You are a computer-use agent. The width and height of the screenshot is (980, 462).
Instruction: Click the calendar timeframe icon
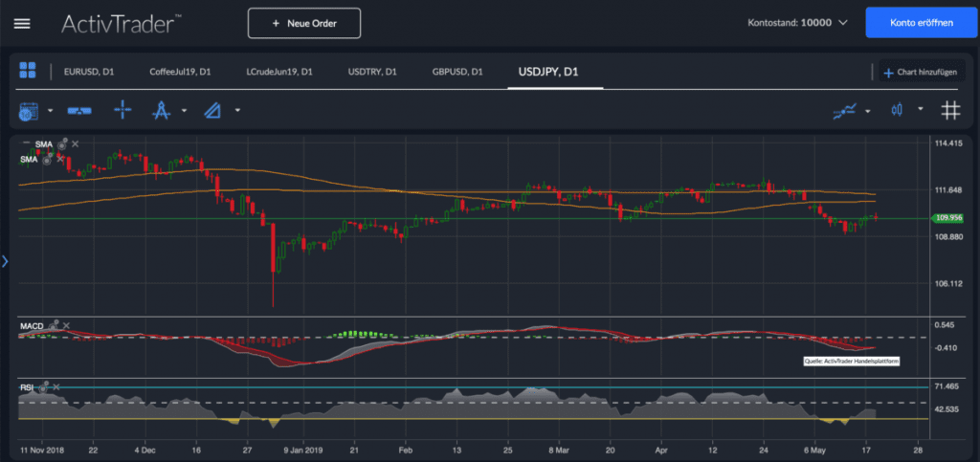(x=28, y=111)
